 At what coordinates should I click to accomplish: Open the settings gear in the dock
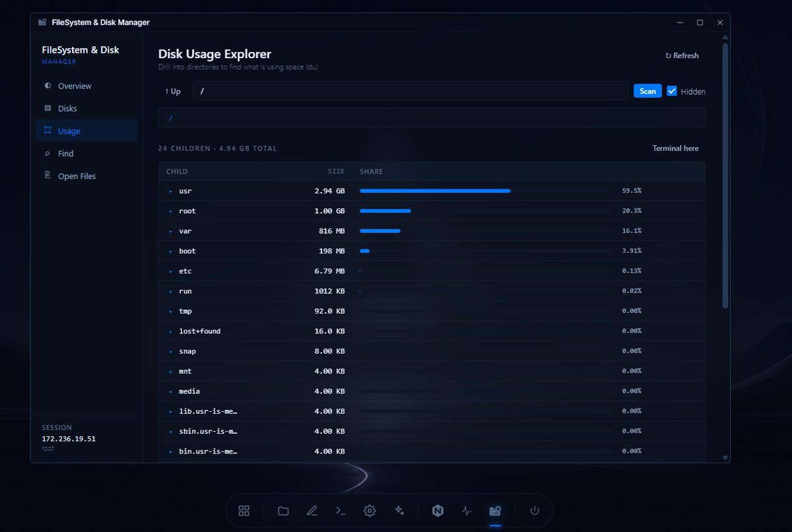point(370,511)
